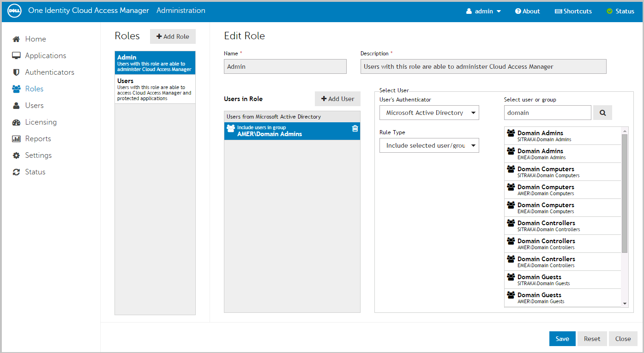This screenshot has height=353, width=644.
Task: Delete the AMER\Domain Admins group with trash icon
Action: pos(355,129)
